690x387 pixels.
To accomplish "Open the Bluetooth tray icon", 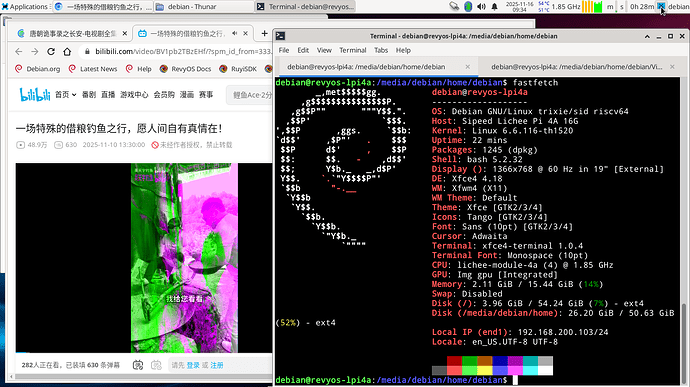I will (x=468, y=7).
